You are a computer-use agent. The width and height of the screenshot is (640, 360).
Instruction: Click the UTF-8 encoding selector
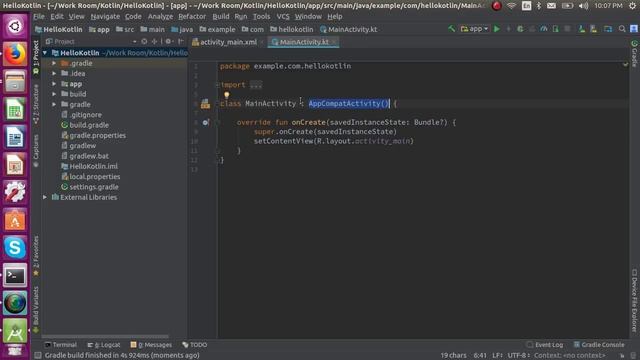click(518, 356)
